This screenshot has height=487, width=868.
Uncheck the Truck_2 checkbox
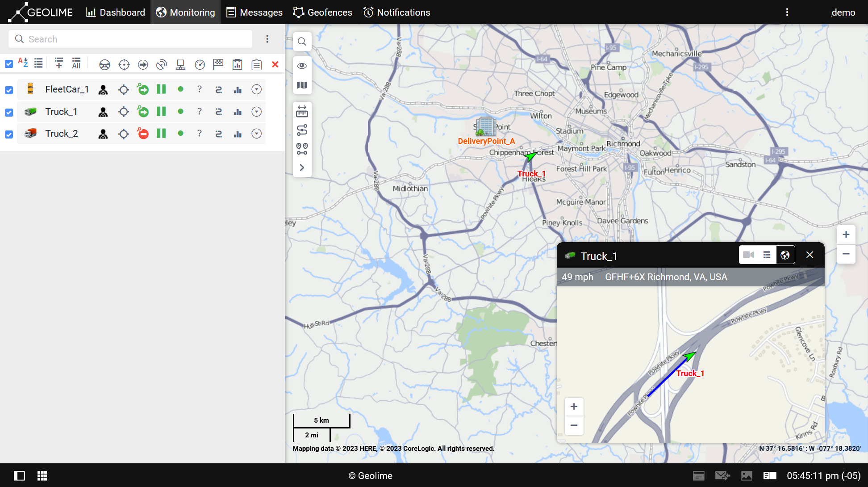point(9,134)
